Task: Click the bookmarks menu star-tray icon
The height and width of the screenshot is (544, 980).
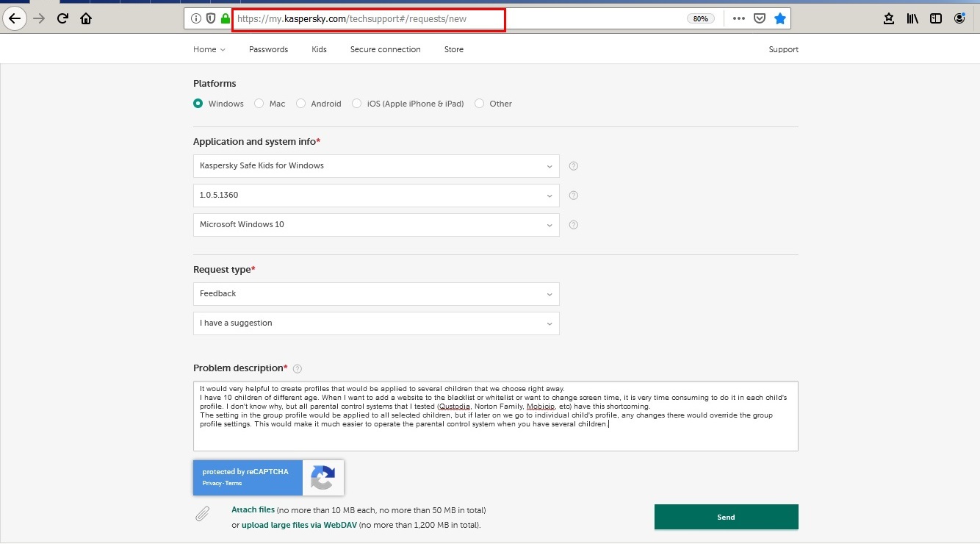Action: click(x=889, y=18)
